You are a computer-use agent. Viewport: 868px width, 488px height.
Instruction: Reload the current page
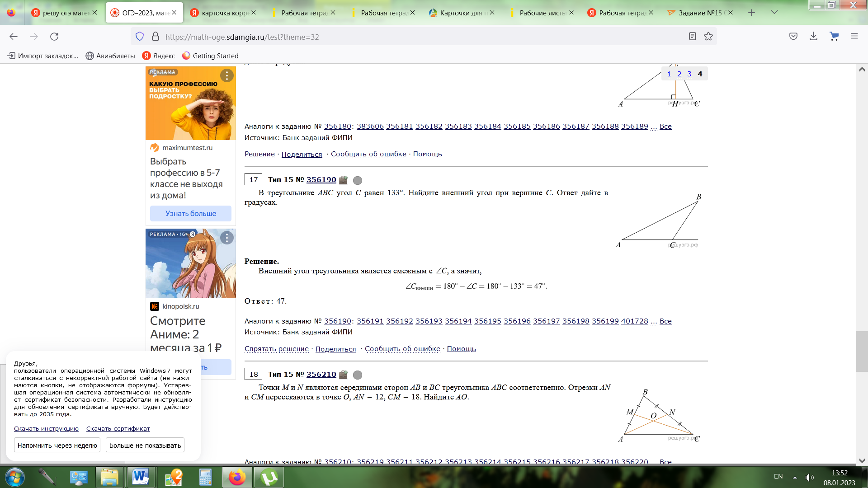tap(54, 37)
